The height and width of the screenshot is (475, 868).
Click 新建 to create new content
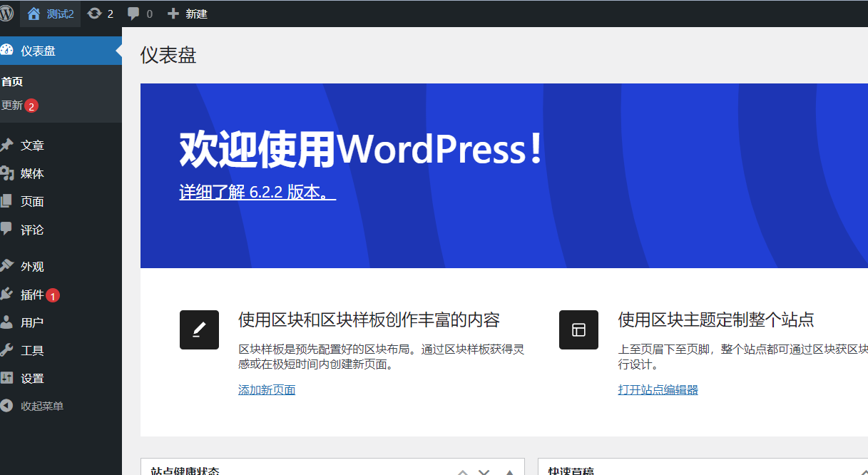[x=187, y=14]
